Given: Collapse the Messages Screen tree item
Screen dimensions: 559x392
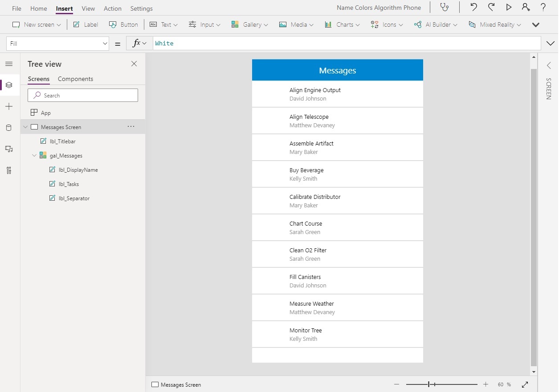Looking at the screenshot, I should pos(25,126).
